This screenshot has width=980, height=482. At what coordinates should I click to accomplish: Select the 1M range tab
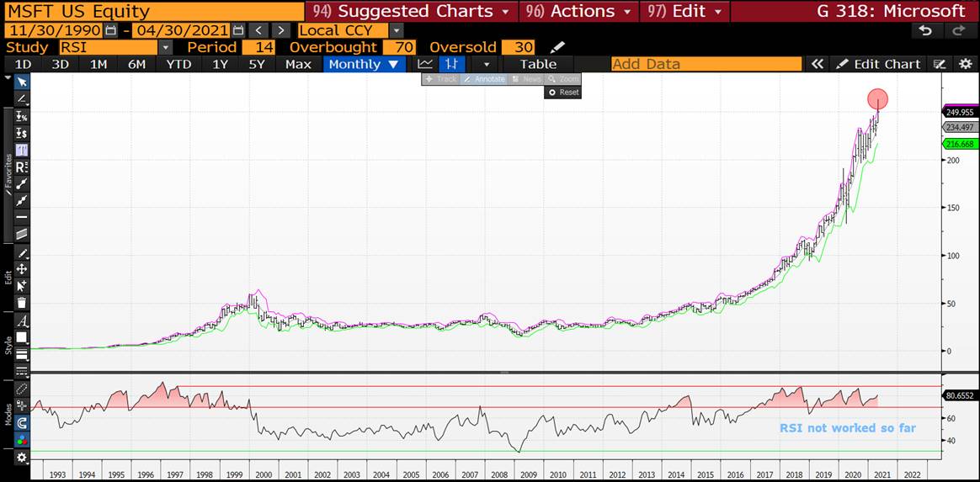tap(99, 64)
